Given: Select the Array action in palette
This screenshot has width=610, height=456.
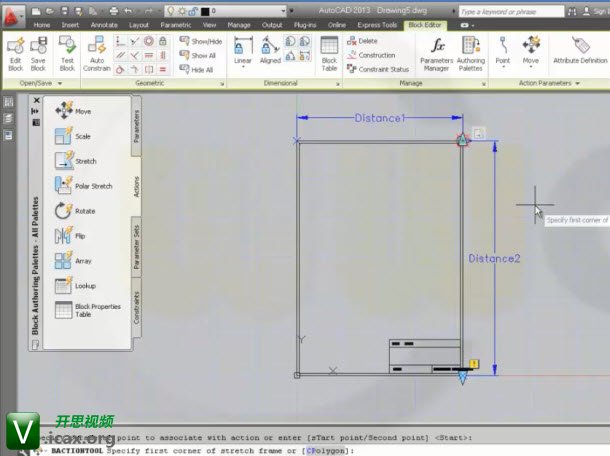Looking at the screenshot, I should [x=73, y=261].
